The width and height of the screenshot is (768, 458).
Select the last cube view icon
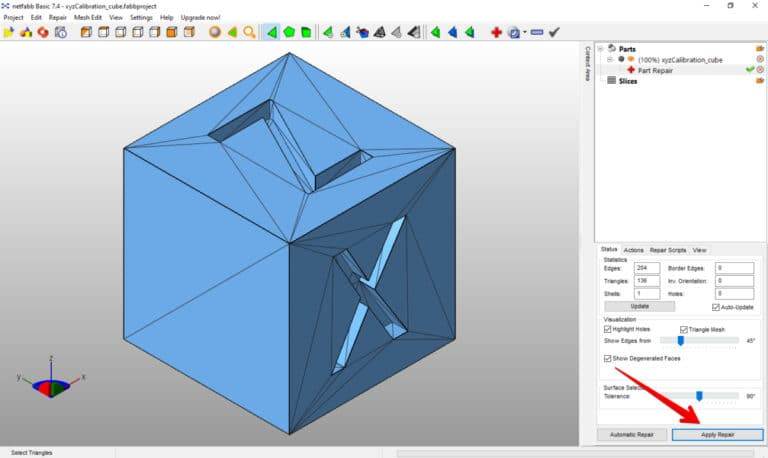click(x=189, y=32)
